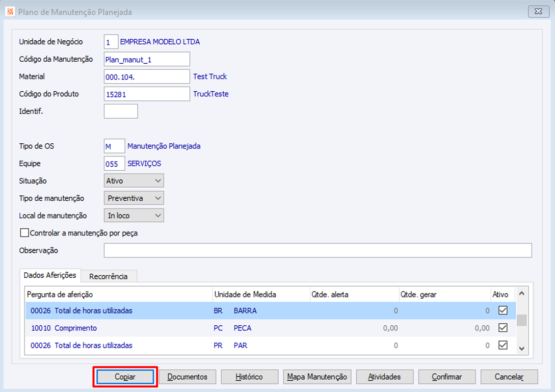555x392 pixels.
Task: Click the Material input field
Action: tap(147, 76)
